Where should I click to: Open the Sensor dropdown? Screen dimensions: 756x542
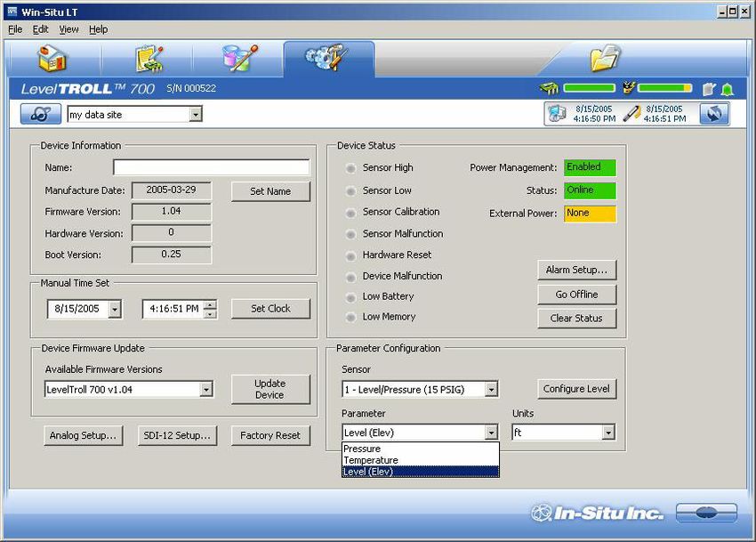[x=491, y=389]
